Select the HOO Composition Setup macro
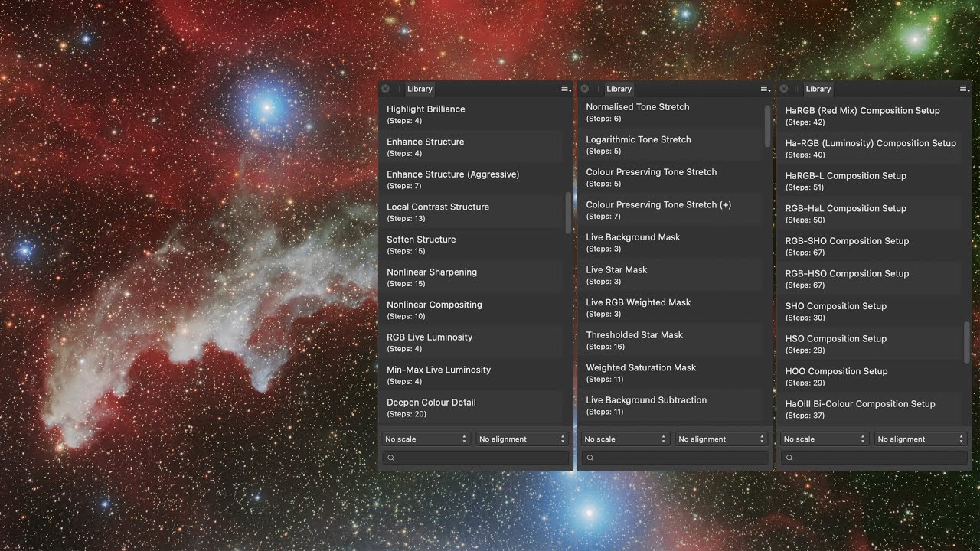Screen dimensions: 980x551 869,376
